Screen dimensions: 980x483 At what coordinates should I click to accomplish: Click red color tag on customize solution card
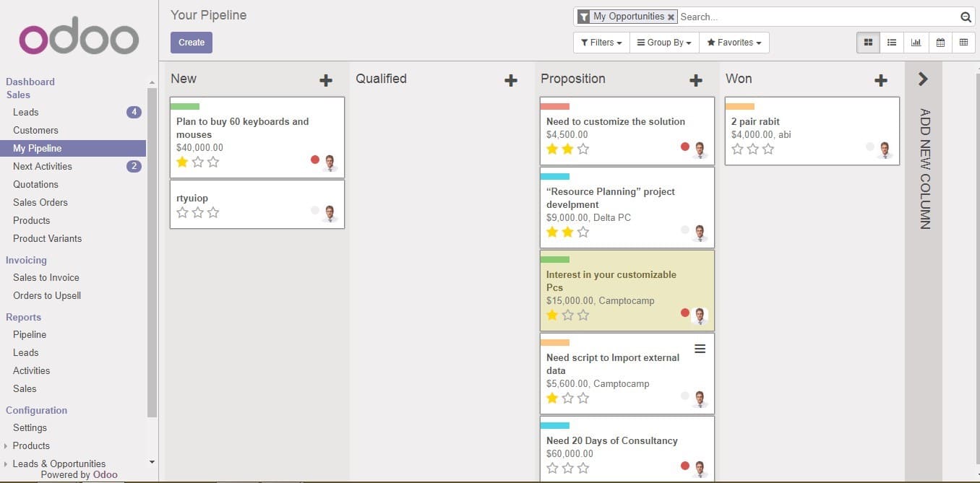pyautogui.click(x=555, y=107)
